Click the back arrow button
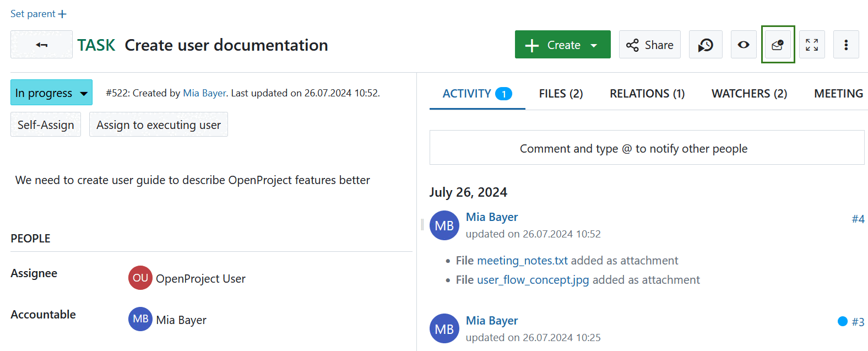 coord(41,45)
